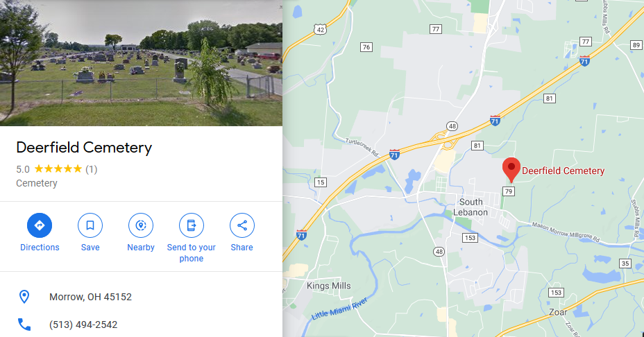The width and height of the screenshot is (644, 337).
Task: Click the Route 48 shield near interchange
Action: 452,126
